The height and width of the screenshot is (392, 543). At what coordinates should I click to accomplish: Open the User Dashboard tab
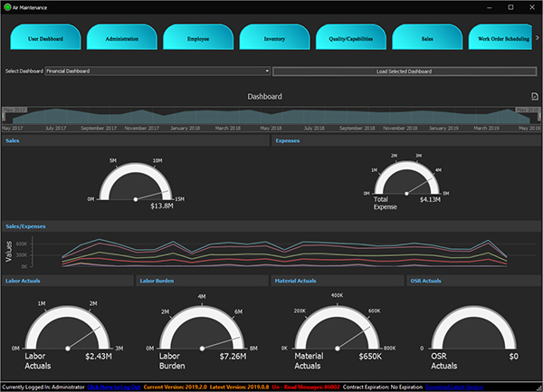(x=45, y=37)
